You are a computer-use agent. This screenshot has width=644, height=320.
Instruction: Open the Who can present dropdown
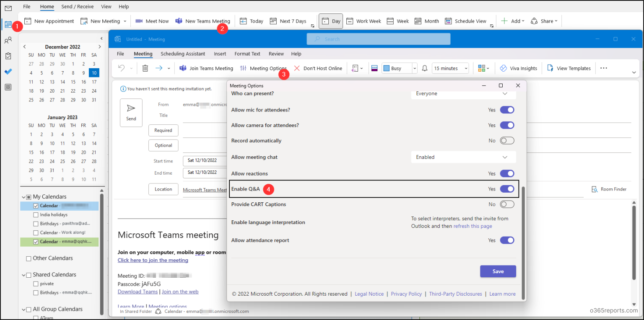(463, 93)
